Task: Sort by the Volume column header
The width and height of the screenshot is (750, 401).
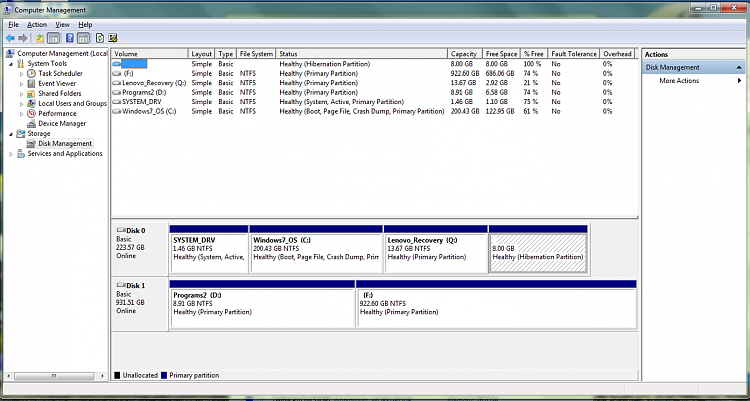Action: point(149,54)
